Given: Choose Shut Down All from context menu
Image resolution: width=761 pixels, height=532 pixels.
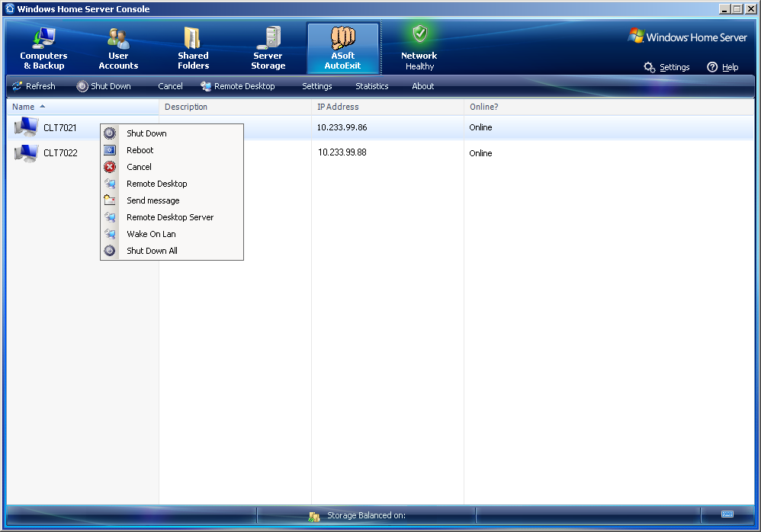Looking at the screenshot, I should 172,251.
